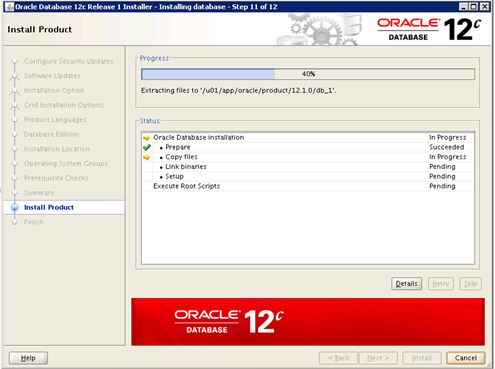Image resolution: width=495 pixels, height=369 pixels.
Task: Click the Oracle Database 12c red banner
Action: [x=308, y=322]
